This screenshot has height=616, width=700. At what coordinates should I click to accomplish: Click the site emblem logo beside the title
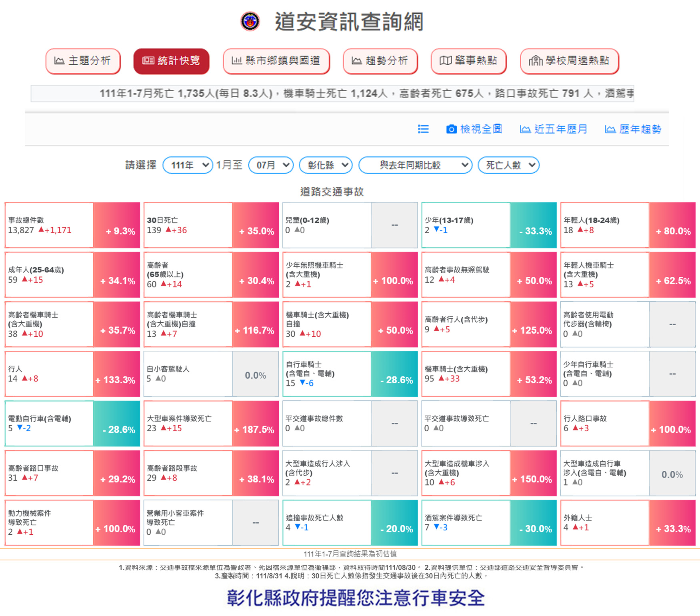(x=250, y=21)
